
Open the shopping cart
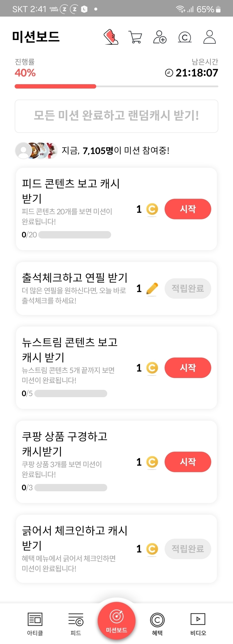(x=135, y=37)
